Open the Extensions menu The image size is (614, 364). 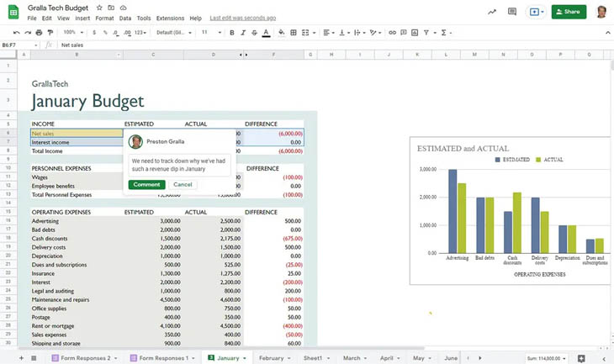tap(170, 18)
